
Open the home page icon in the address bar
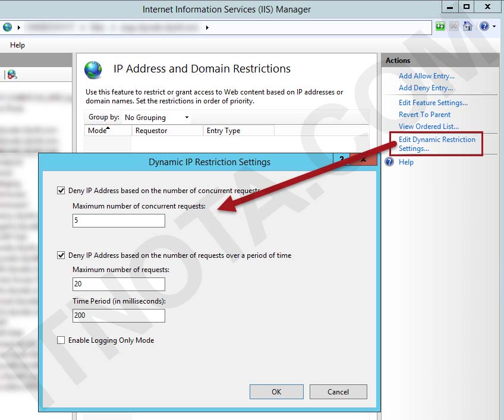[x=467, y=27]
